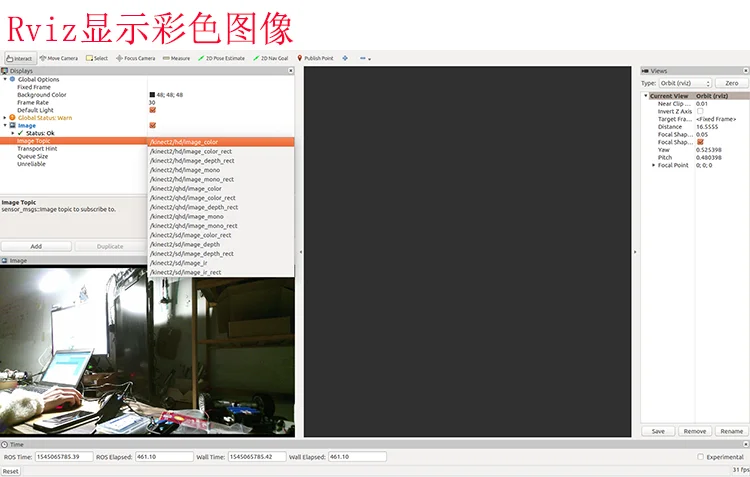750x477 pixels.
Task: Click the Image panel title icon
Action: pos(5,261)
